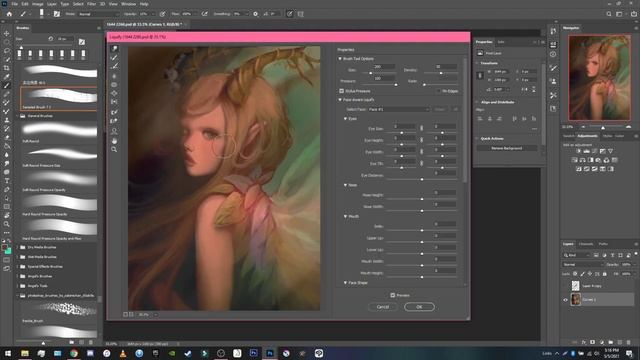Screen dimensions: 640x360
Task: Toggle the Preview checkbox in Liquify
Action: [x=393, y=295]
